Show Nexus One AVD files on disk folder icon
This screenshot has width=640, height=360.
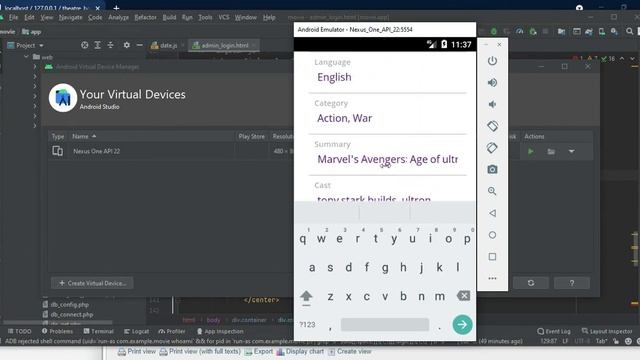click(x=551, y=151)
